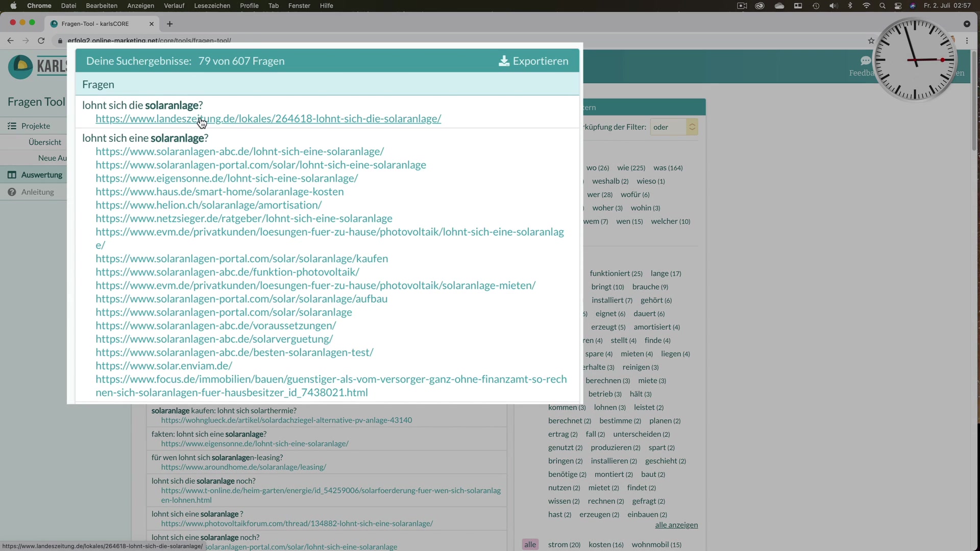Open the Datei menu
This screenshot has height=551, width=980.
point(68,6)
